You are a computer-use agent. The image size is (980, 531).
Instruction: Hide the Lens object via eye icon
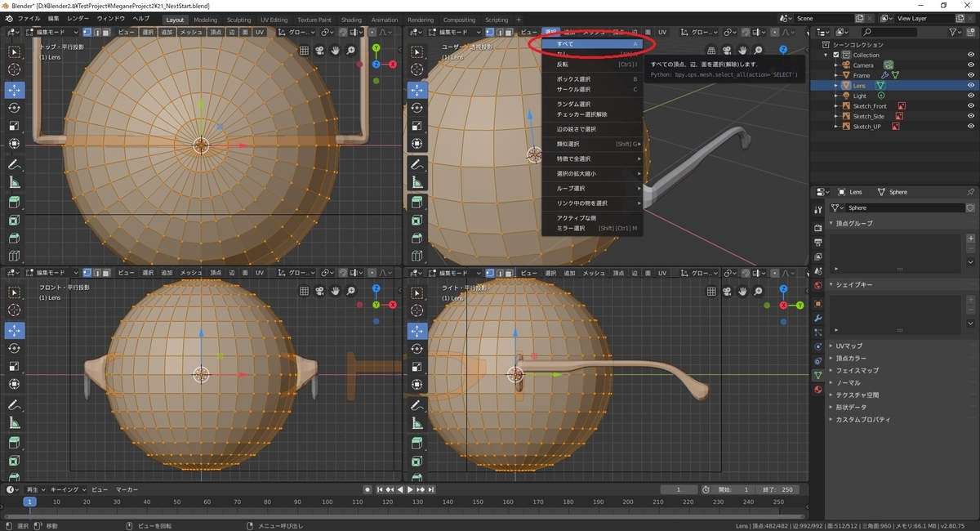[x=970, y=85]
